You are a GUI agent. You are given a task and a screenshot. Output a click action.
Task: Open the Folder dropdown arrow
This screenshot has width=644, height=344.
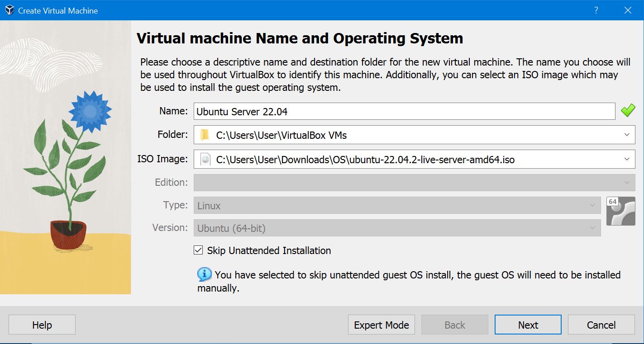pos(627,135)
